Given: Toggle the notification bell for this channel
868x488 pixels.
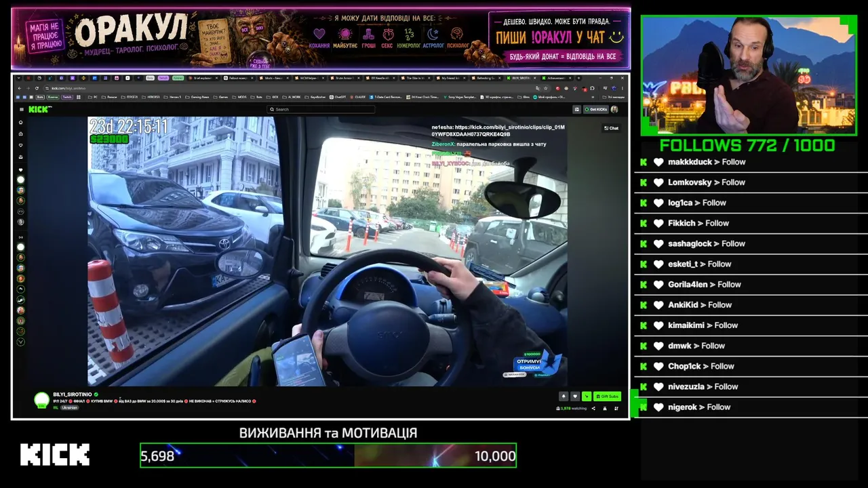Looking at the screenshot, I should pos(564,396).
